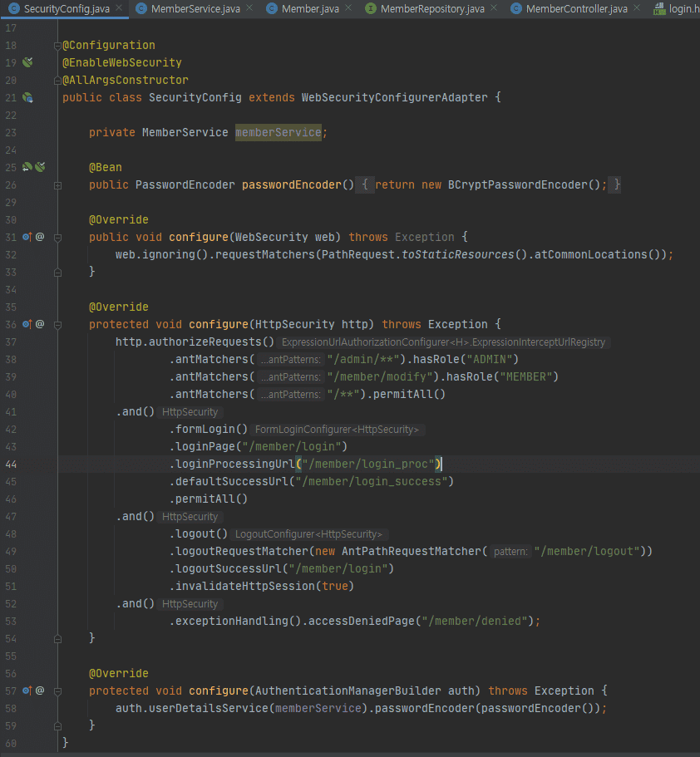Click the FormLoginConfigurer<HttpSecurity> inlay hint

point(337,430)
